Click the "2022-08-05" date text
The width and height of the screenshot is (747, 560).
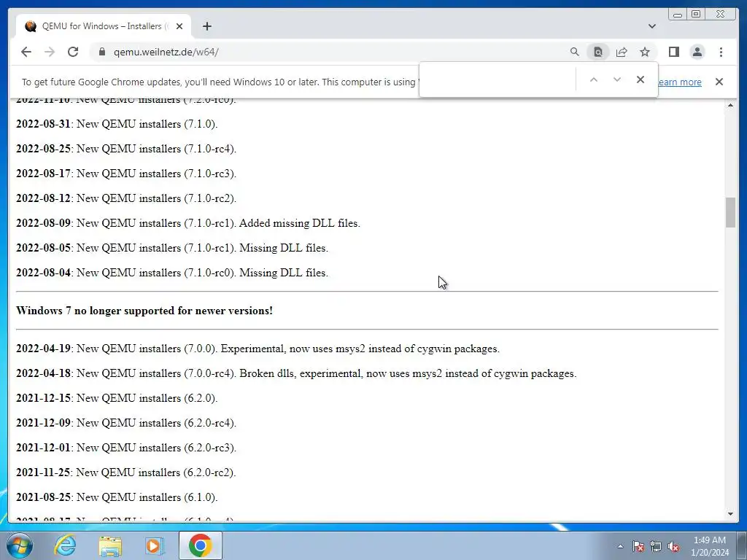click(x=43, y=248)
